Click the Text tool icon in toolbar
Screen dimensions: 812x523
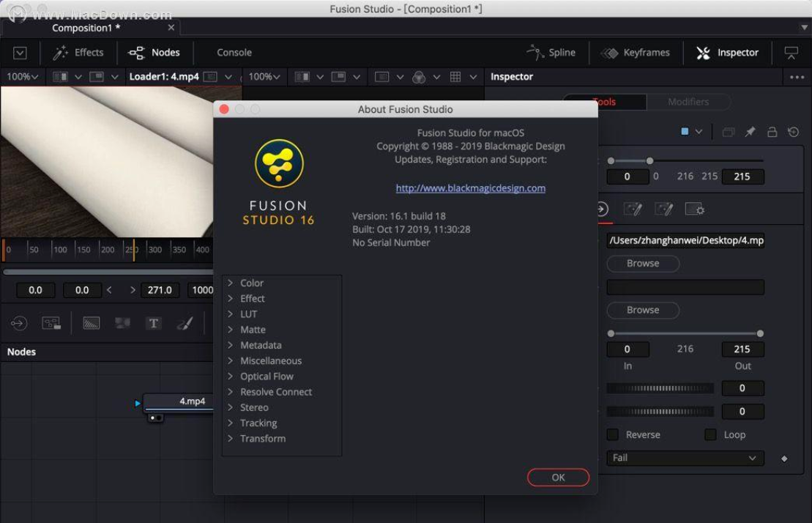[x=153, y=323]
